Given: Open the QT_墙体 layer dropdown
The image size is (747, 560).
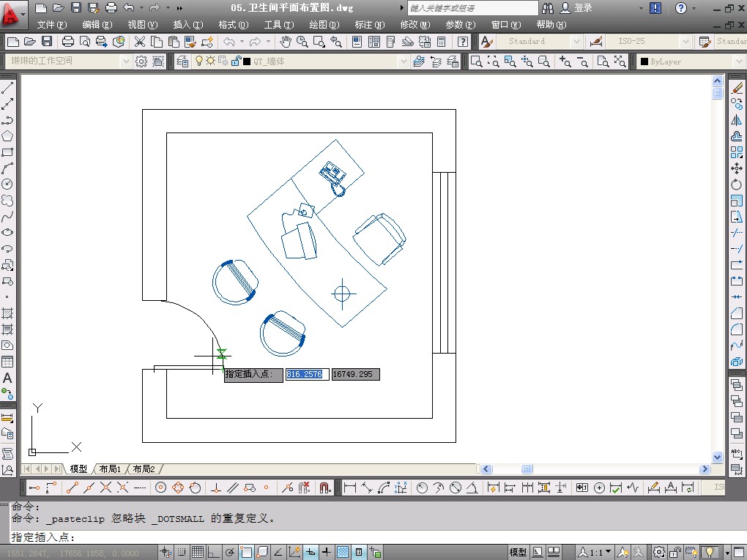Looking at the screenshot, I should [403, 61].
